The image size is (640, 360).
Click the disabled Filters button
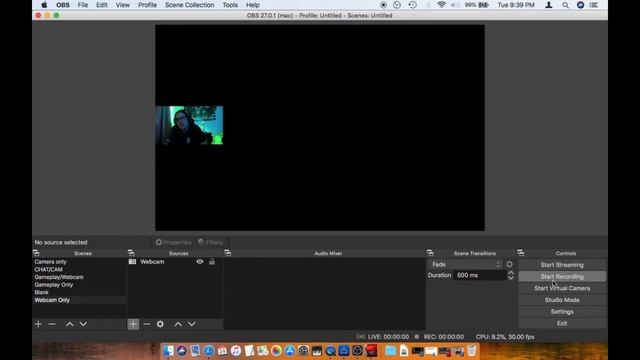(211, 242)
